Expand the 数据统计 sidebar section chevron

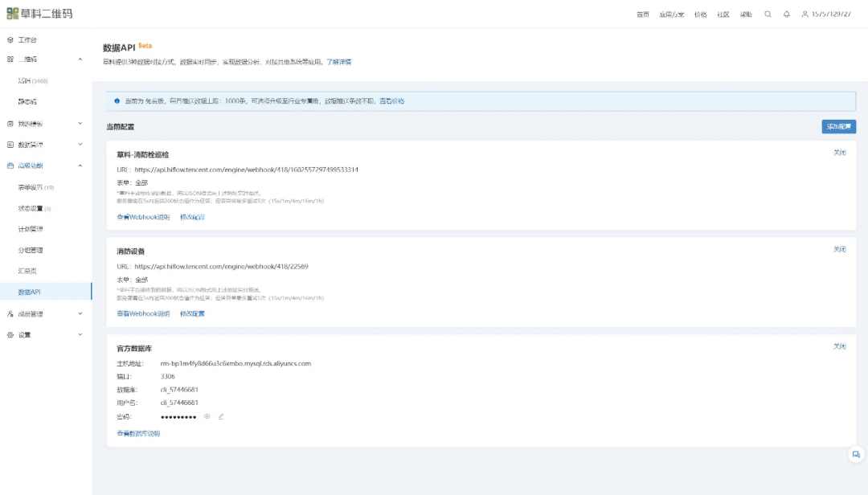point(80,145)
